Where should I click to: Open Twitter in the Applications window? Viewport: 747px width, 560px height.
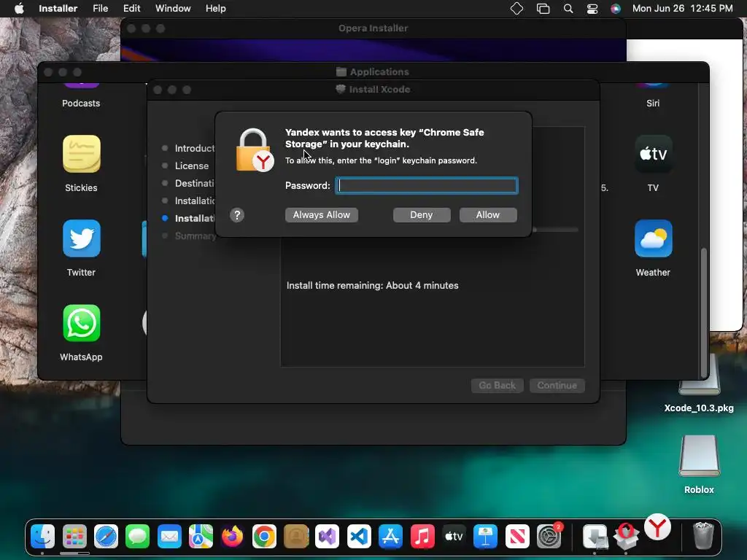(82, 238)
